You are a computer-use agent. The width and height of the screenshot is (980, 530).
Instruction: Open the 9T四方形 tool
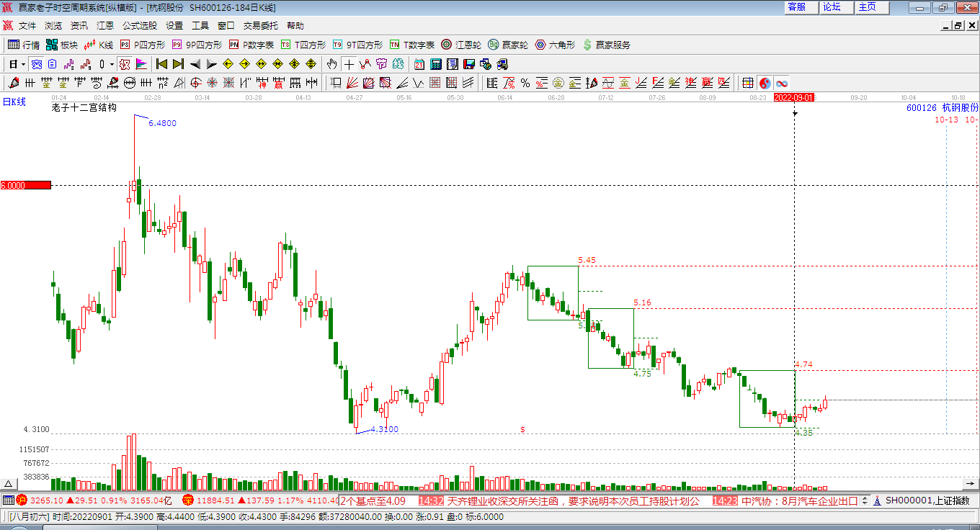click(x=358, y=45)
